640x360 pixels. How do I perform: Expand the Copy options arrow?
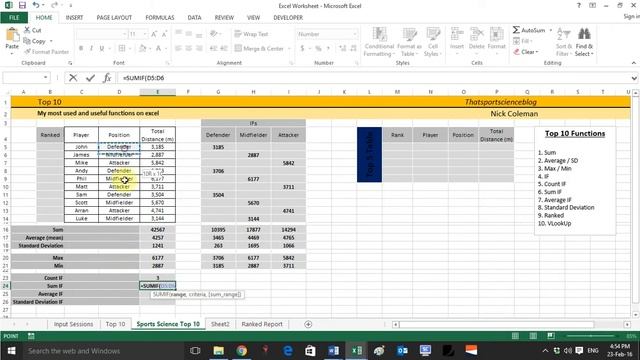(x=51, y=41)
